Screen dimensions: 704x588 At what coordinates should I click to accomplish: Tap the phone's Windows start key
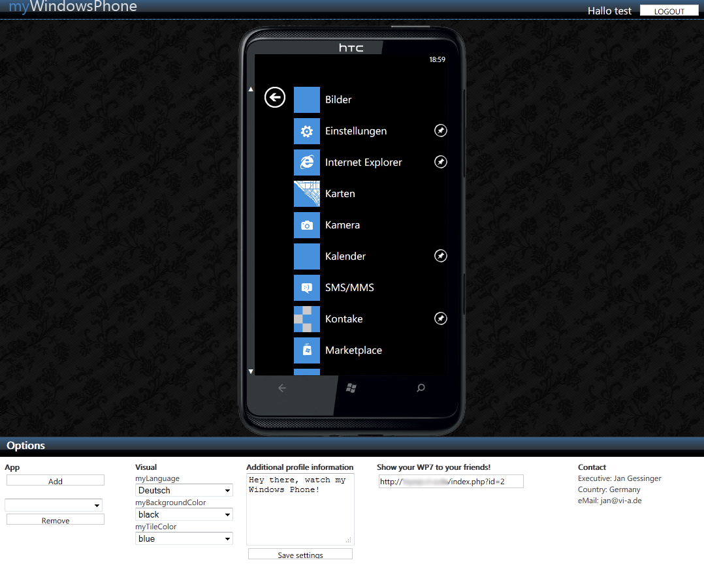pos(351,388)
